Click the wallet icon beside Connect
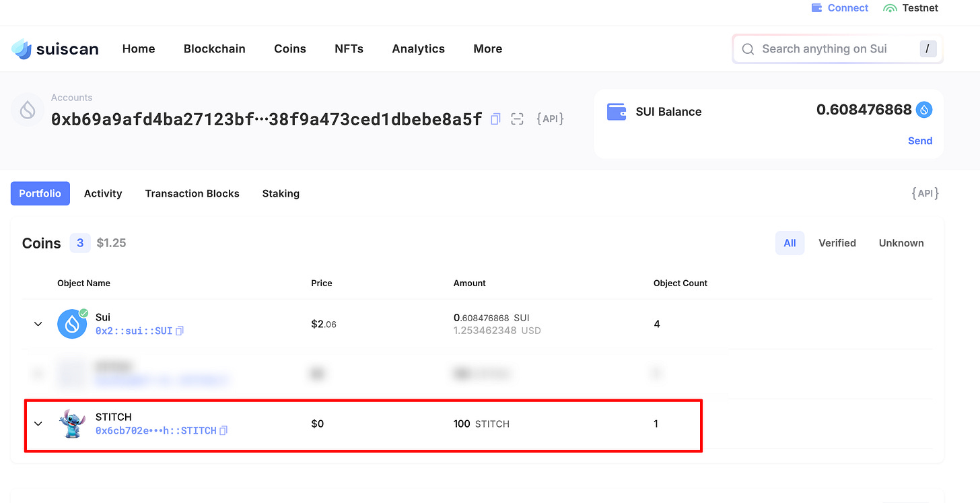Viewport: 980px width, 503px height. coord(817,8)
